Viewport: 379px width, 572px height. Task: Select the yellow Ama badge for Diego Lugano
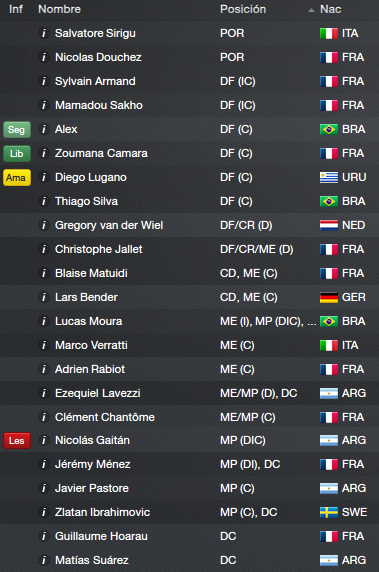(x=17, y=178)
